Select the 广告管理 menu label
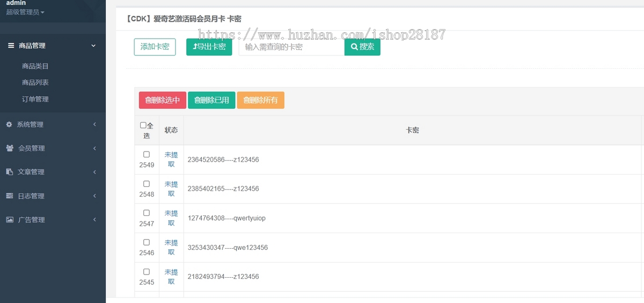Screen dimensions: 644x303 32,220
